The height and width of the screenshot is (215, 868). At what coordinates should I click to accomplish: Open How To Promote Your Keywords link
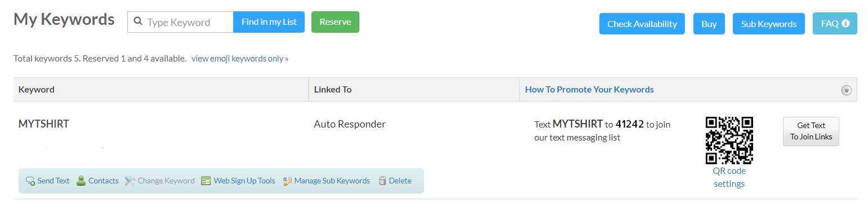(x=589, y=89)
